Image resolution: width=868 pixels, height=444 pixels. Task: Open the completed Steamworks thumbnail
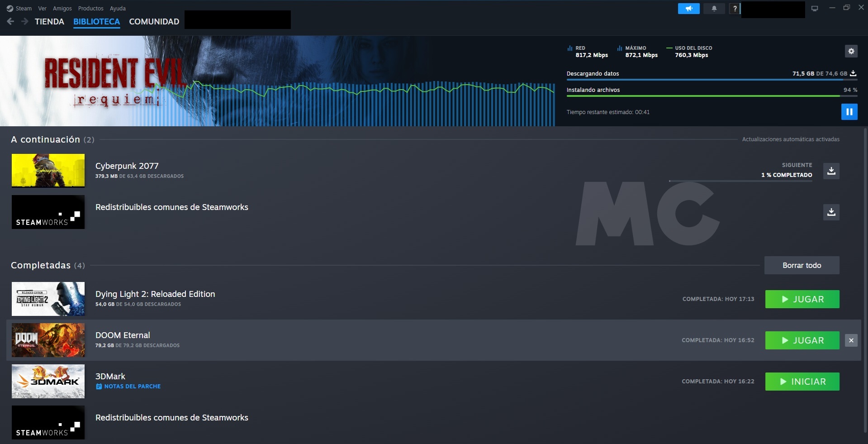[x=48, y=422]
